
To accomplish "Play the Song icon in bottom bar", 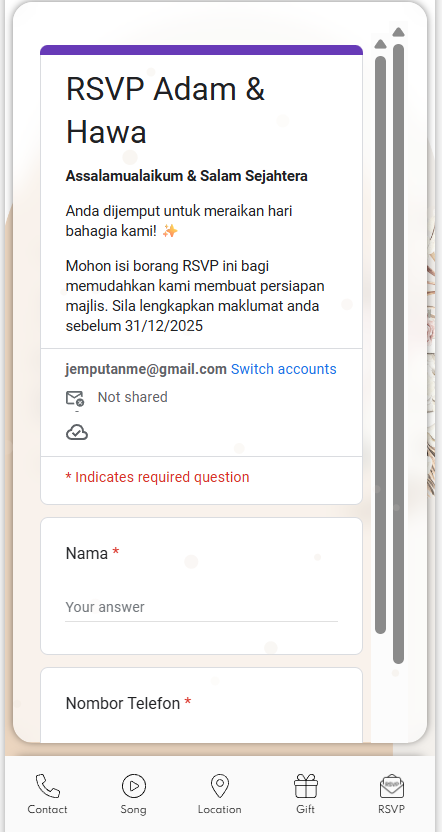I will coord(133,786).
